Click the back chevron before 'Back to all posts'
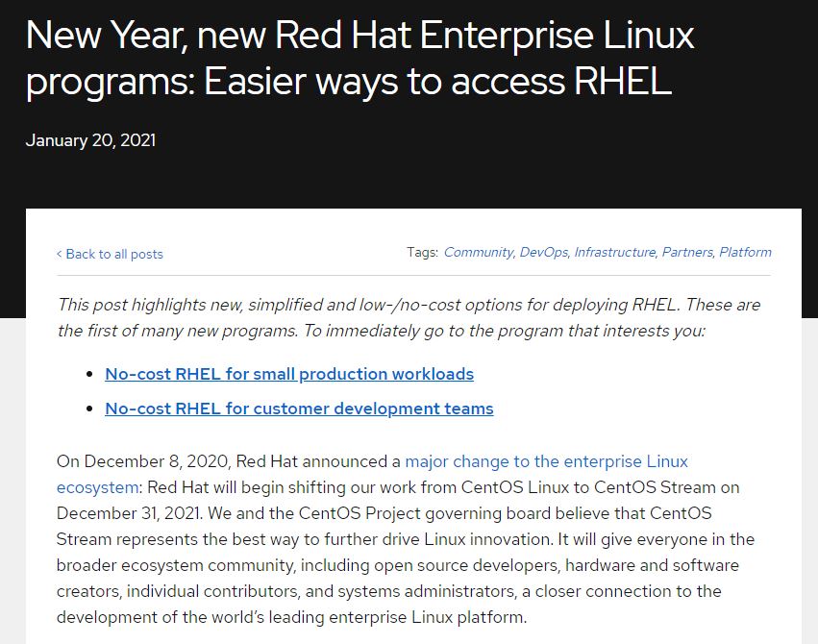Image resolution: width=818 pixels, height=644 pixels. pos(59,255)
